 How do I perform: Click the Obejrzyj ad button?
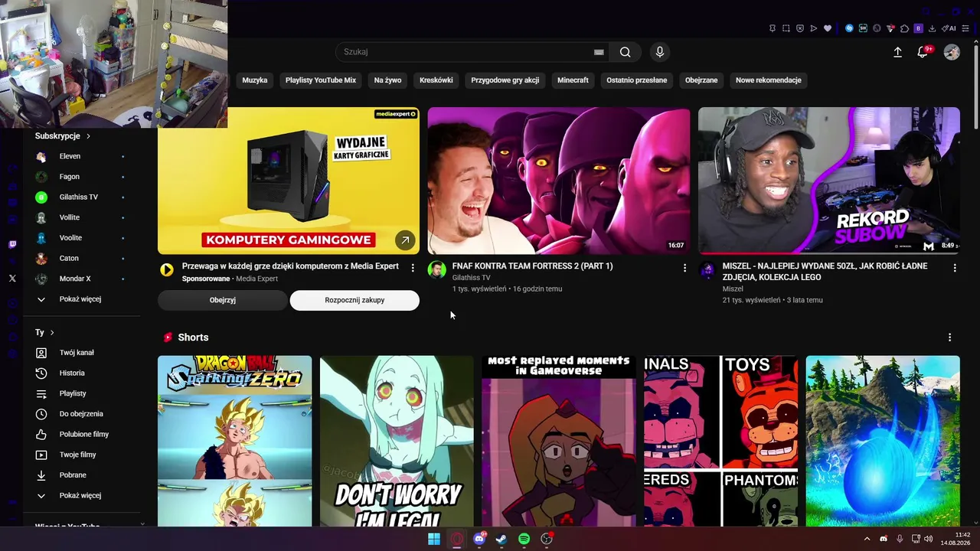pos(223,300)
